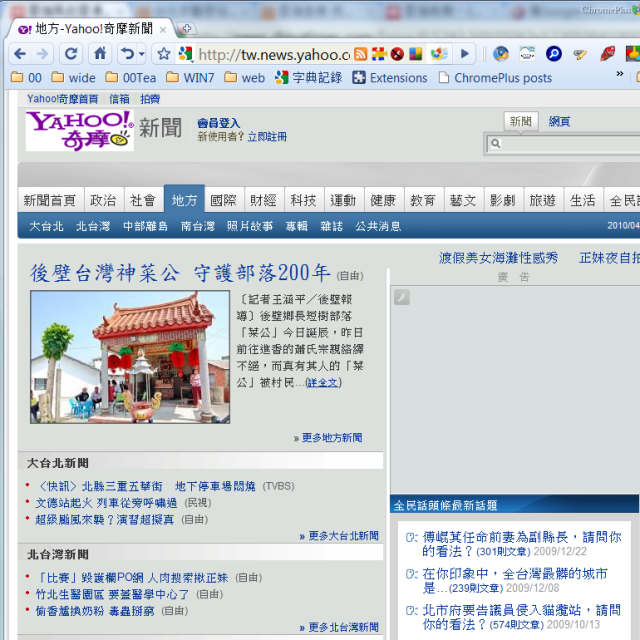Bookmark this page with the star icon
Viewport: 640px width, 640px height.
point(164,53)
